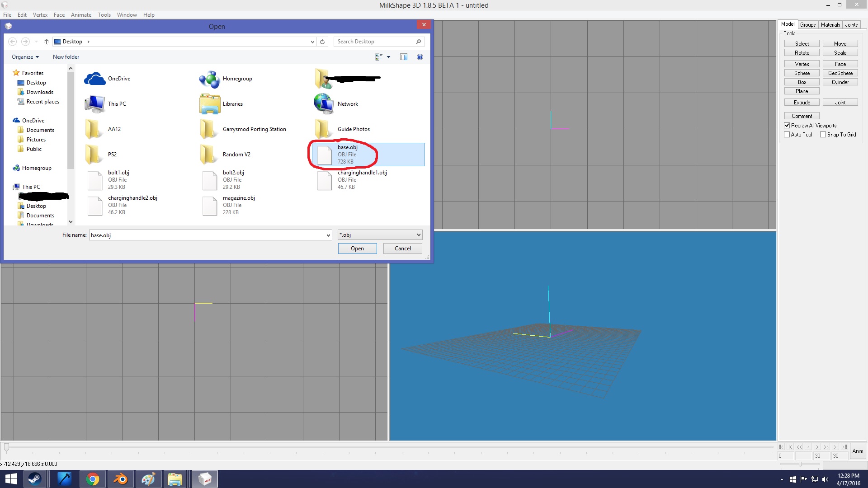Click Steam icon in taskbar

tap(34, 479)
